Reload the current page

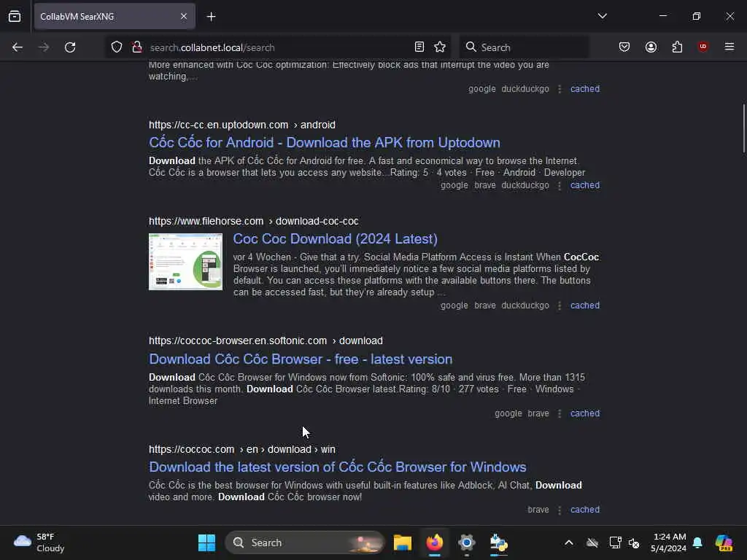click(x=70, y=47)
